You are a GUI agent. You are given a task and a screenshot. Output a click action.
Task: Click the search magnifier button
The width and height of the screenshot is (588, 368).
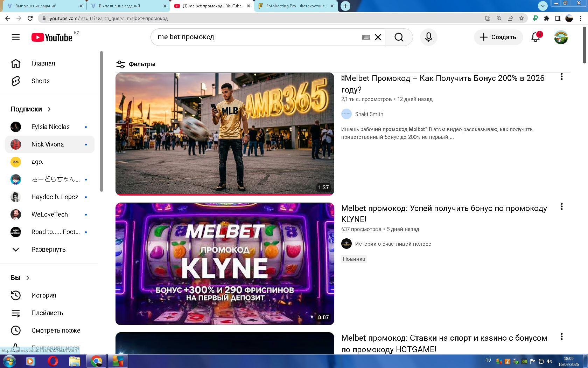coord(399,37)
